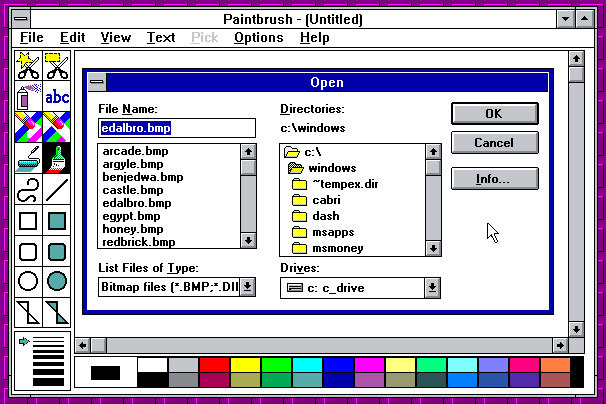Viewport: 606px width, 404px height.
Task: Select the yellow color swatch
Action: pos(245,365)
